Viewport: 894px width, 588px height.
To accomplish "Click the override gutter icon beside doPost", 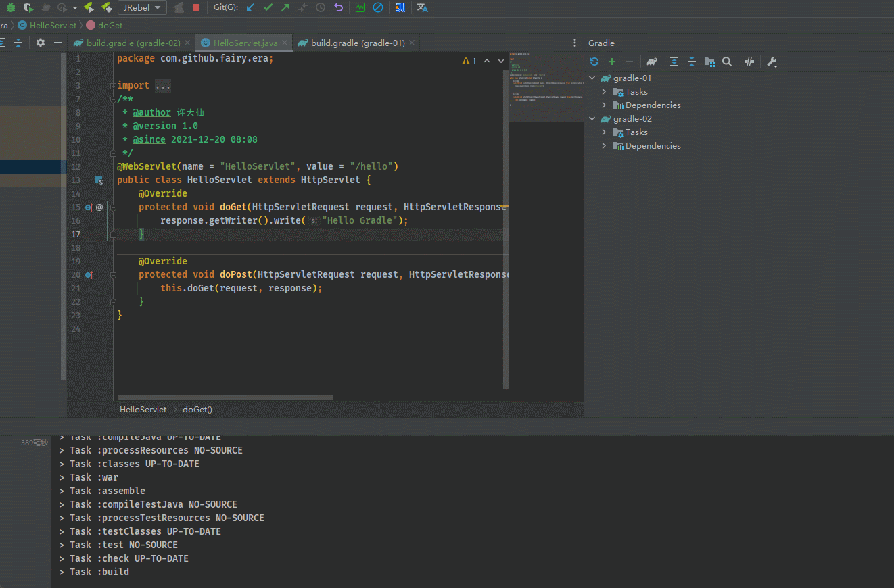I will (x=89, y=275).
